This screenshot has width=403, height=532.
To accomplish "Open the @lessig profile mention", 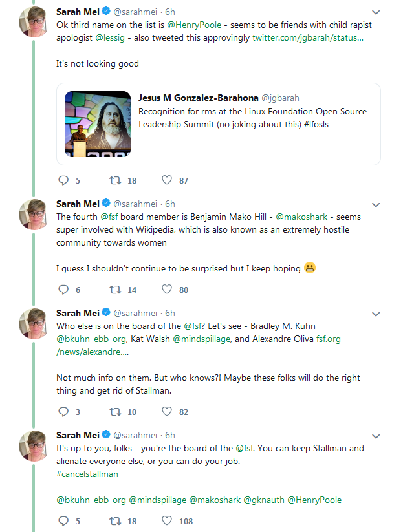I will click(110, 37).
